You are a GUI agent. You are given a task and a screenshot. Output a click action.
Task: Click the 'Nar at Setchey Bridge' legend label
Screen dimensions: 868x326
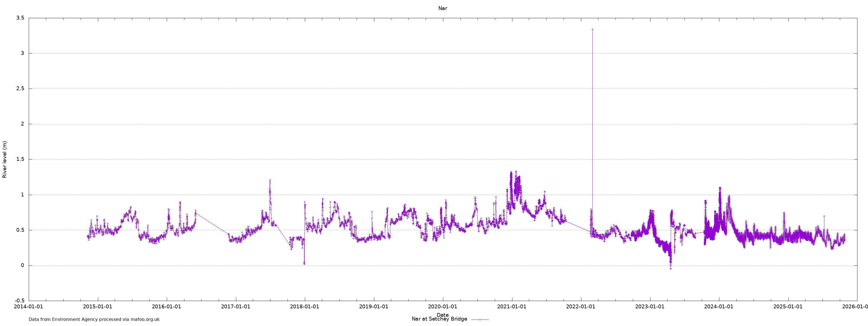(x=439, y=319)
